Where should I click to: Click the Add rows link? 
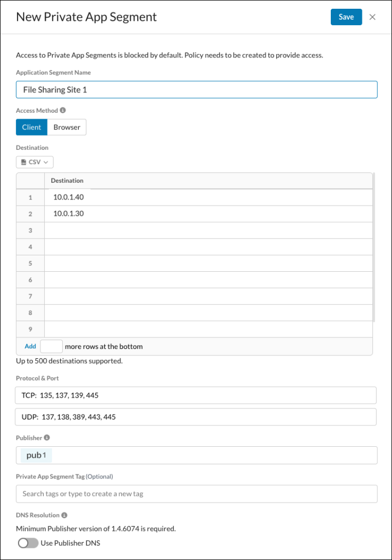pos(31,346)
